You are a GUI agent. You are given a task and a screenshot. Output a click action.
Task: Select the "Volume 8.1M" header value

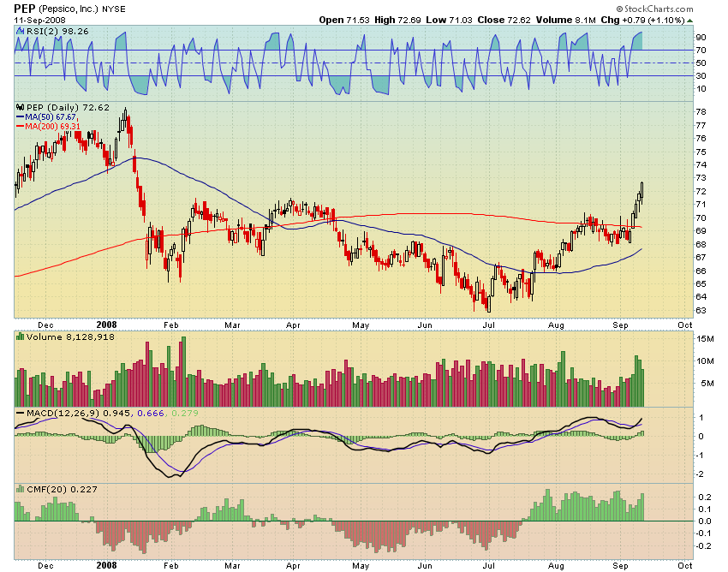(566, 20)
